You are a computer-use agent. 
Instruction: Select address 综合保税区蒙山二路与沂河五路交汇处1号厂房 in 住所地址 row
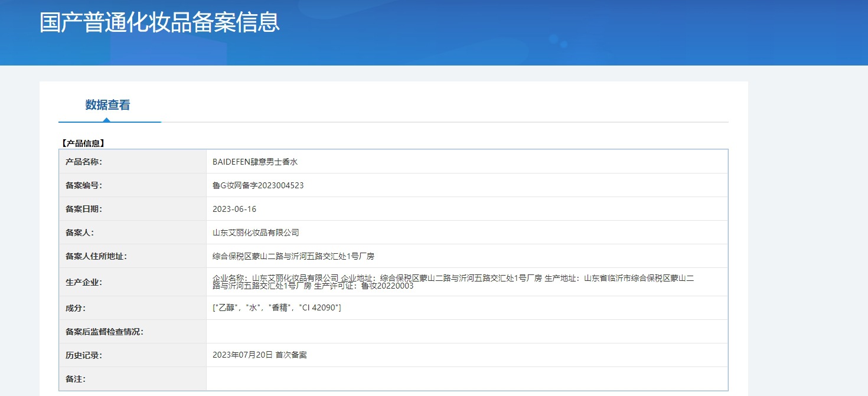293,256
